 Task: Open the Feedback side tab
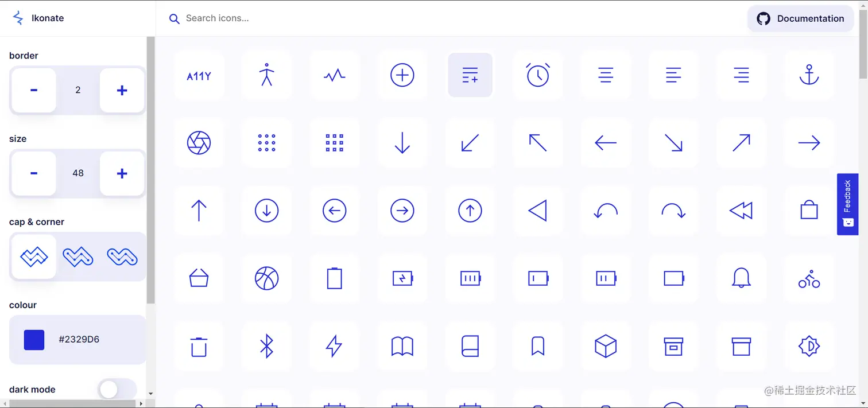(847, 204)
